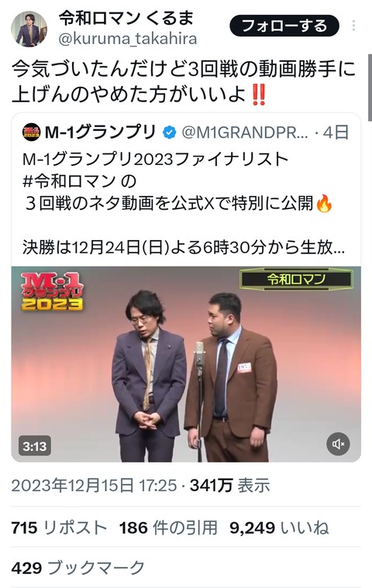Click the フォローする follow button
Image resolution: width=372 pixels, height=588 pixels.
coord(284,26)
